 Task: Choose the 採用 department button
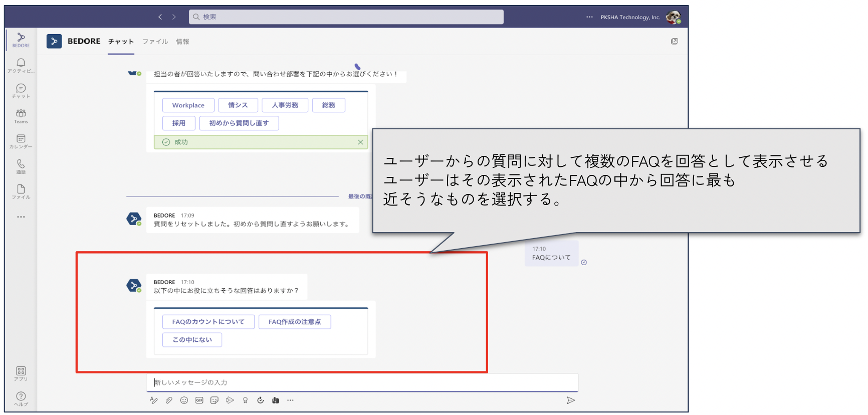click(179, 123)
